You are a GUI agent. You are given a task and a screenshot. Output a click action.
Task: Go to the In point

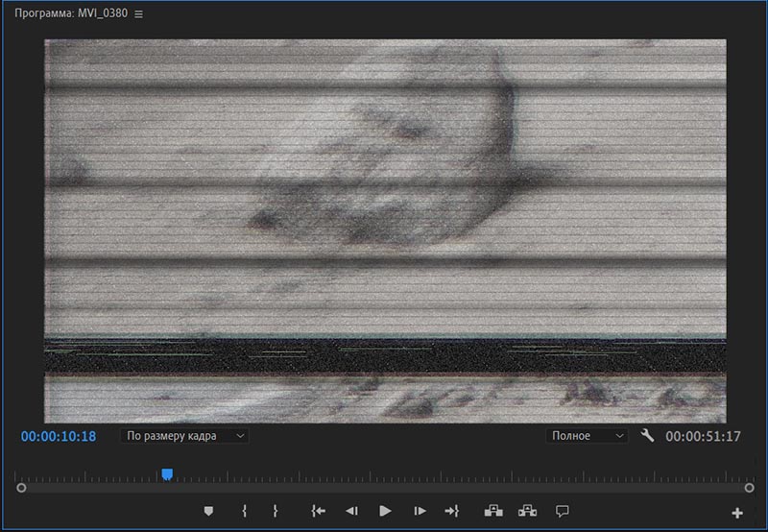[x=318, y=511]
